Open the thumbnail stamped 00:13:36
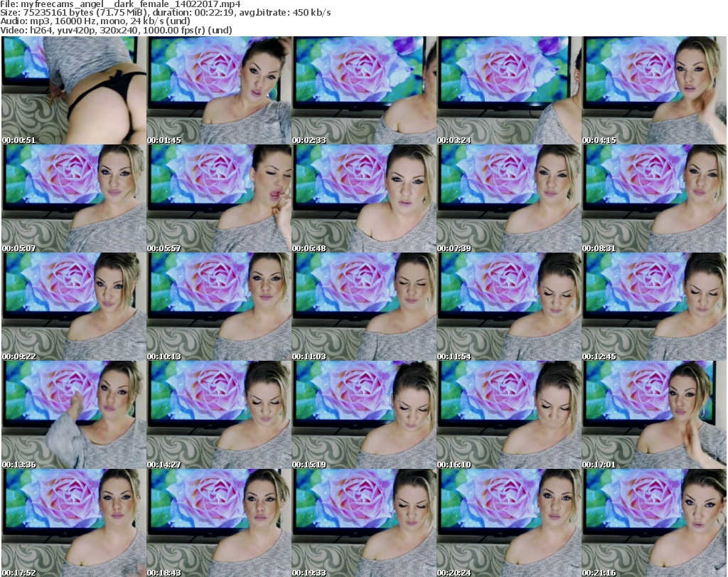 [74, 415]
